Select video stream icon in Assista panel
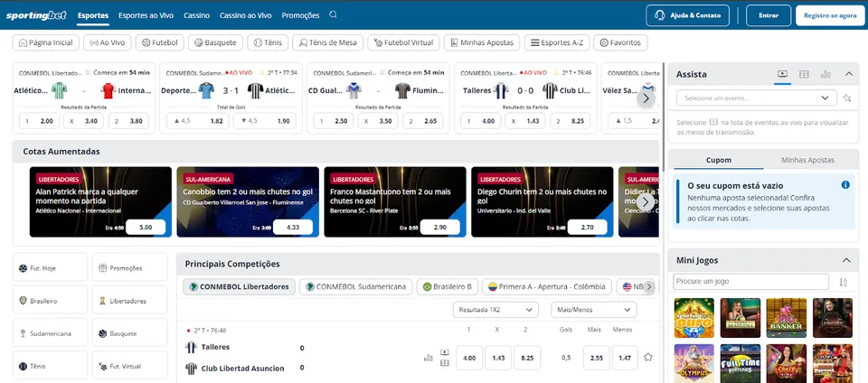 (x=782, y=74)
